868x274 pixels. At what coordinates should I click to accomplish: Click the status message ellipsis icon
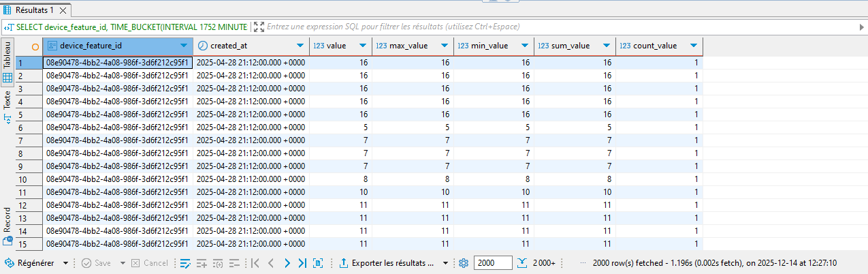tap(583, 263)
